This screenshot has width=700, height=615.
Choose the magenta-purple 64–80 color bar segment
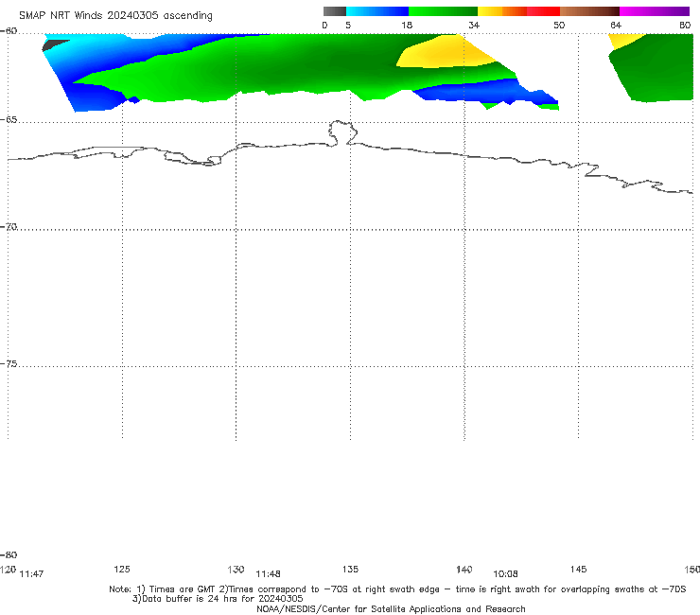[x=655, y=11]
